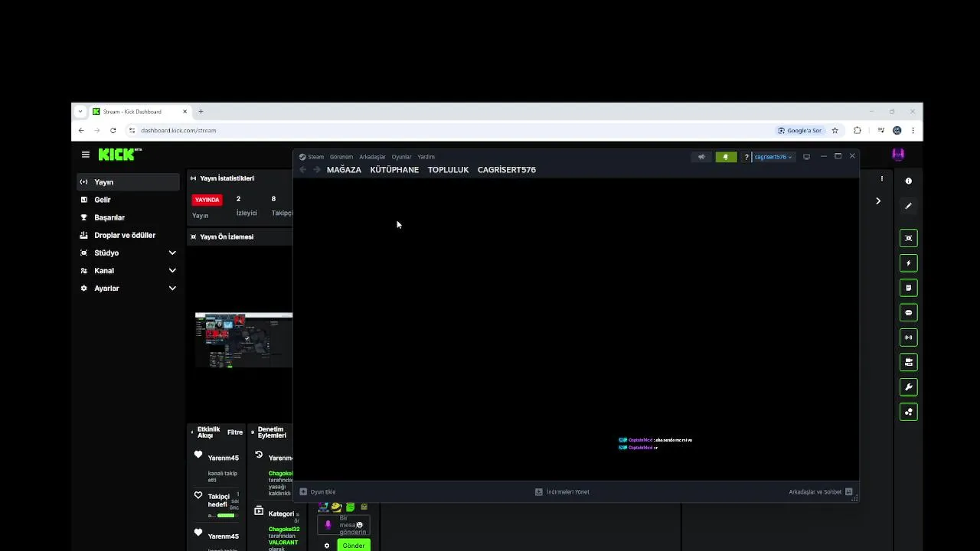Open the Yayın page in Kick sidebar
Viewport: 980px width, 551px height.
129,182
